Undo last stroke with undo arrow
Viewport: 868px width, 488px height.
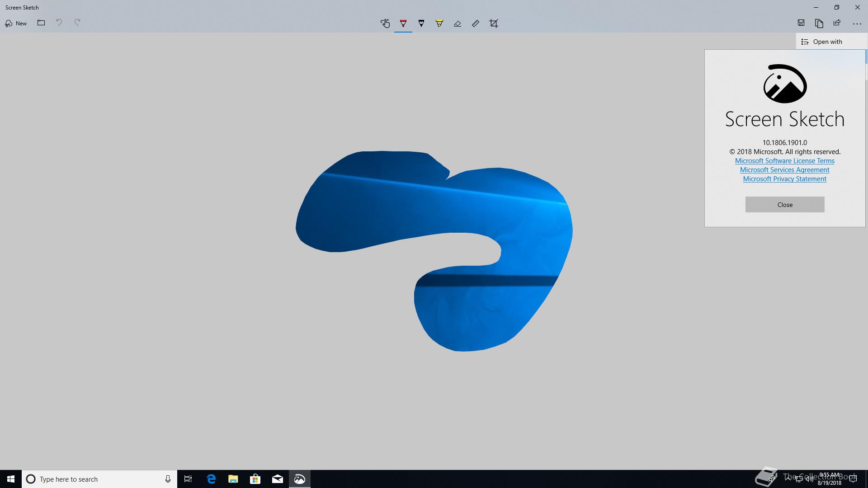point(59,23)
